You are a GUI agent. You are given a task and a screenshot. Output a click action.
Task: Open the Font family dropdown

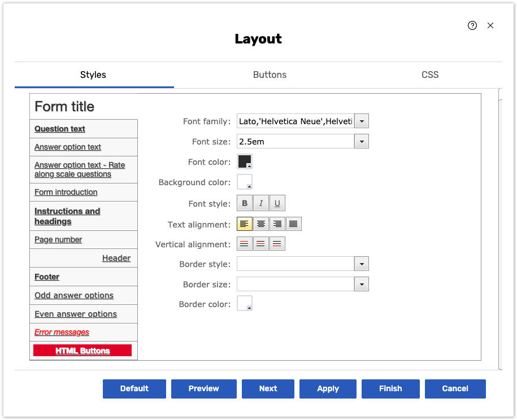pyautogui.click(x=362, y=121)
